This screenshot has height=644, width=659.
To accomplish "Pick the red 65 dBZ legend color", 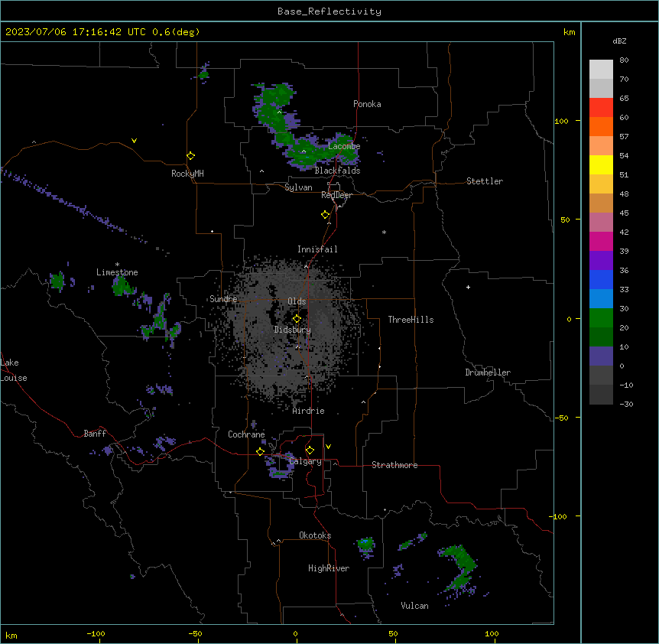I will (x=601, y=107).
